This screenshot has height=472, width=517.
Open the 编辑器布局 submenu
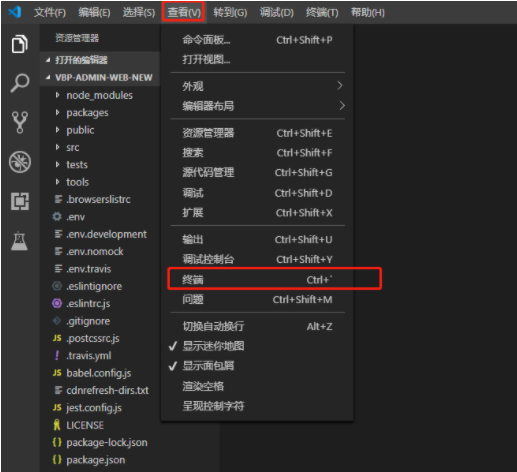257,106
